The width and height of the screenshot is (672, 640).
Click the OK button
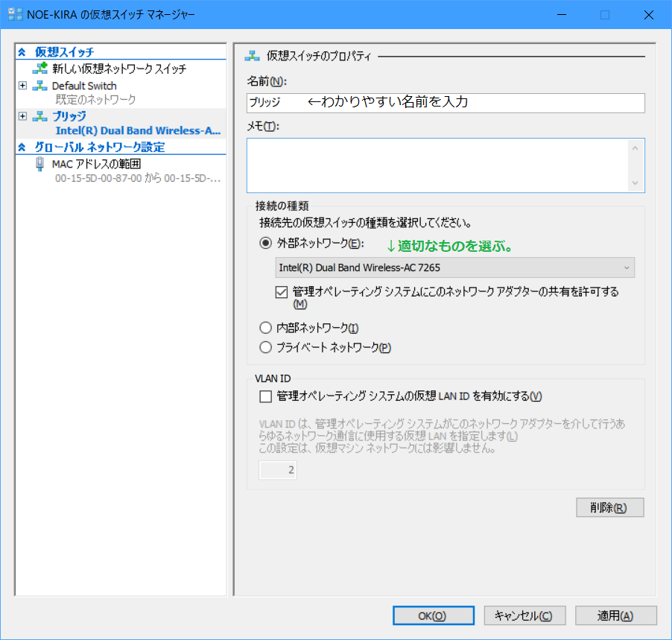(x=433, y=615)
